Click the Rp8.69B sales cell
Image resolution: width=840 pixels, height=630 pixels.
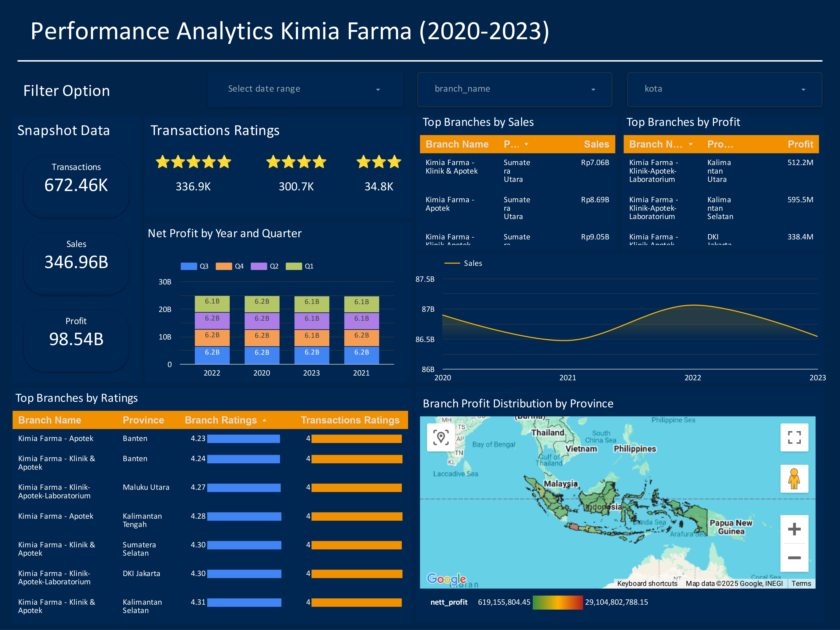click(x=595, y=200)
